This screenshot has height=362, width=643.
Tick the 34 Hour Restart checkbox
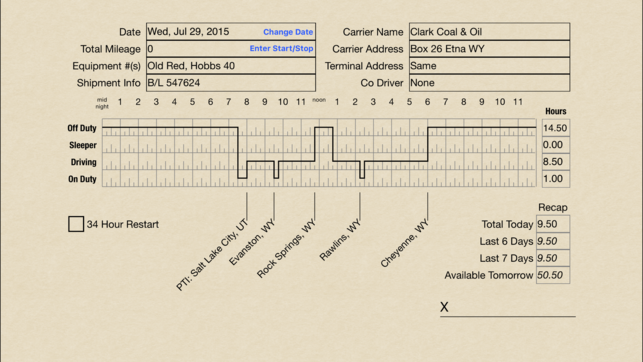[x=76, y=224]
